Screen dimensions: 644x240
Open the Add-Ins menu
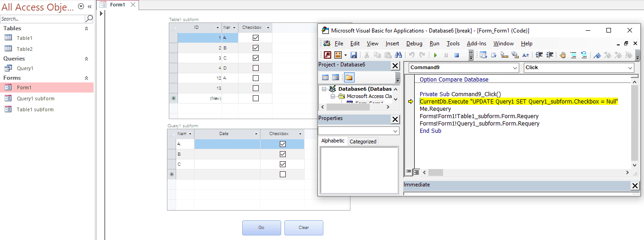[477, 44]
